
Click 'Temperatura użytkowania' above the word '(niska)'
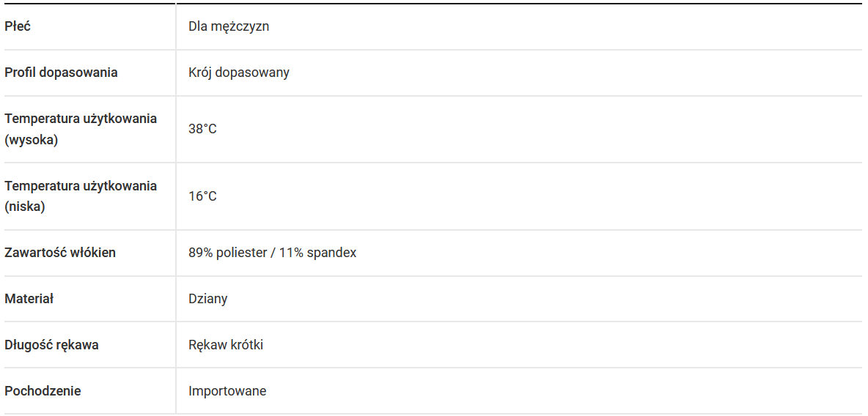[81, 186]
